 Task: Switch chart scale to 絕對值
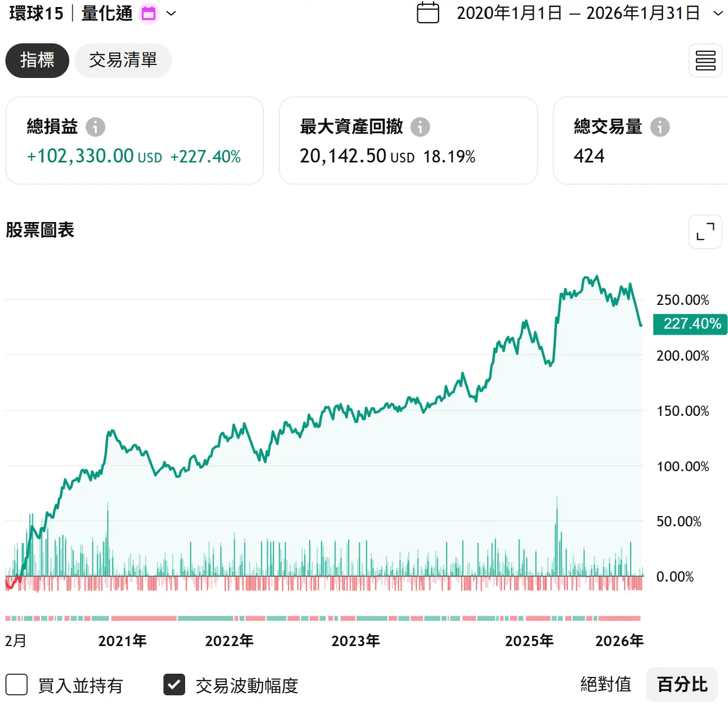(605, 685)
